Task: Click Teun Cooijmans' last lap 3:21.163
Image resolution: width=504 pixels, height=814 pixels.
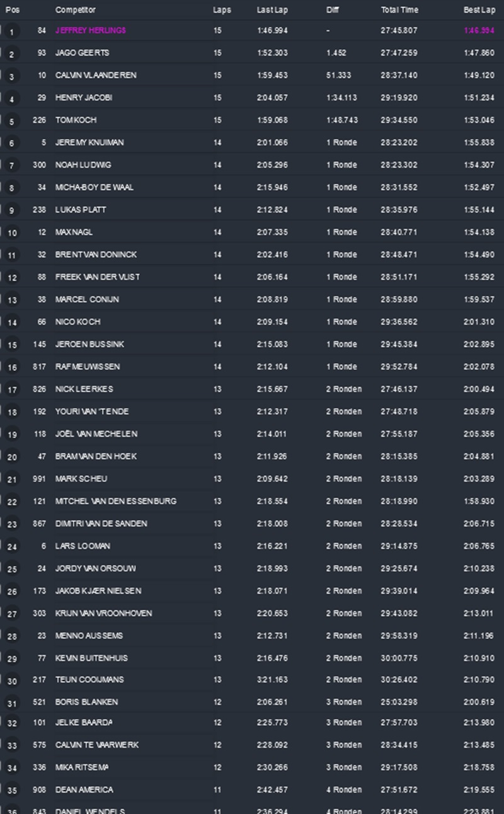Action: 272,680
